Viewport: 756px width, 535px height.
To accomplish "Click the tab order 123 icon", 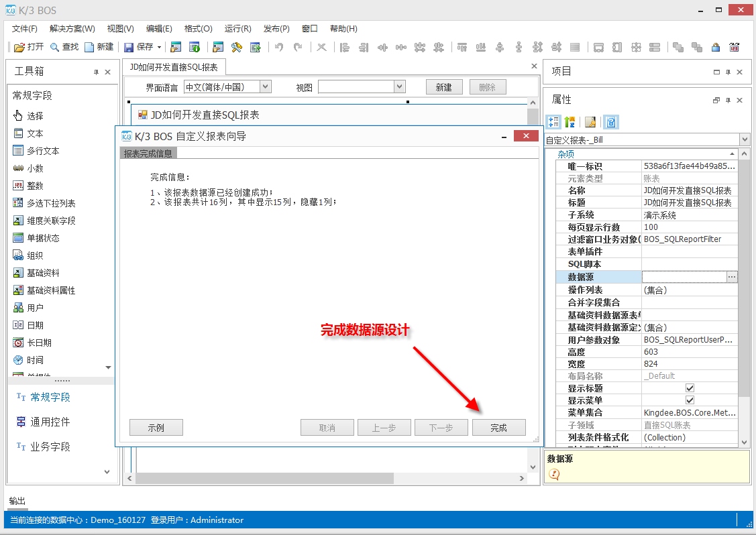I will click(x=735, y=47).
